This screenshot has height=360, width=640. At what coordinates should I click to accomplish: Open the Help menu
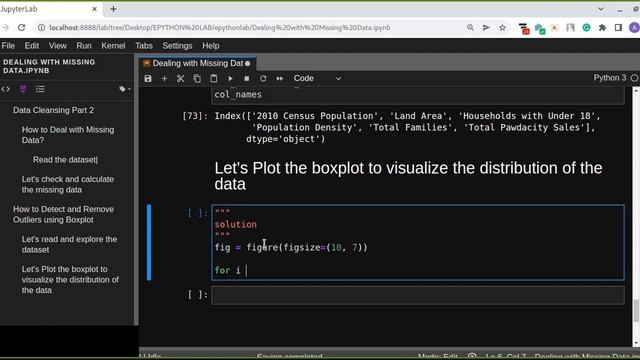(x=211, y=46)
